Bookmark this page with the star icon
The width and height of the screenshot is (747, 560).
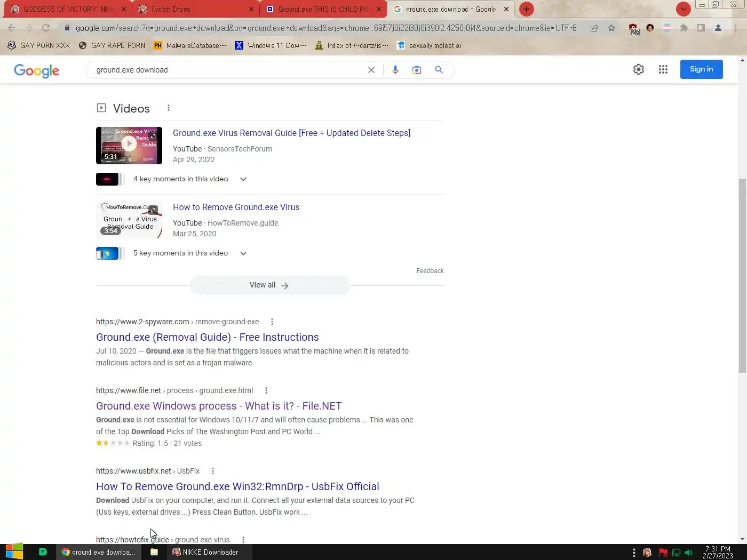(x=611, y=28)
